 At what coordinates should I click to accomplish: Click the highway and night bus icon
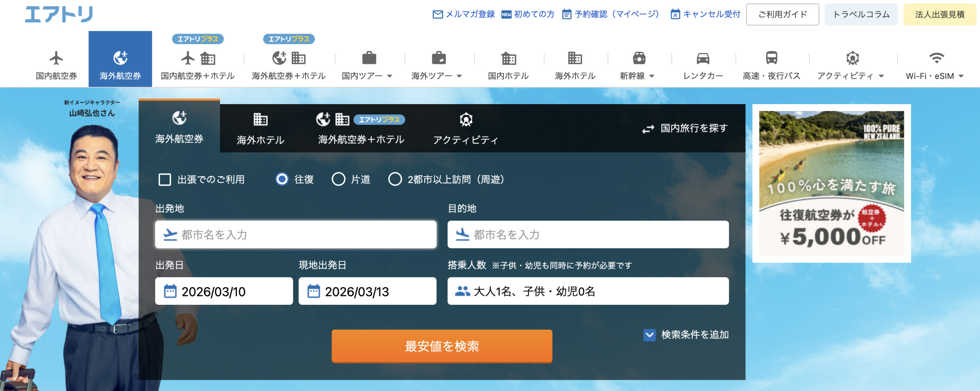click(771, 58)
